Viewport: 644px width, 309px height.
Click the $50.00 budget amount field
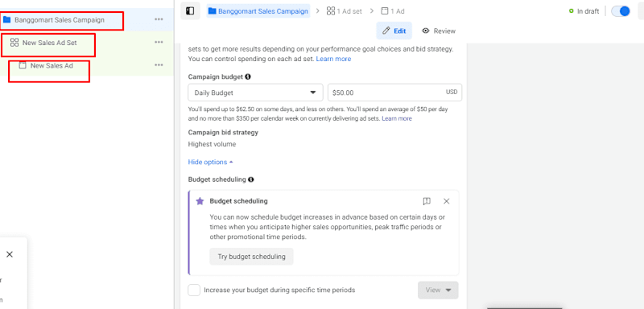pos(394,93)
